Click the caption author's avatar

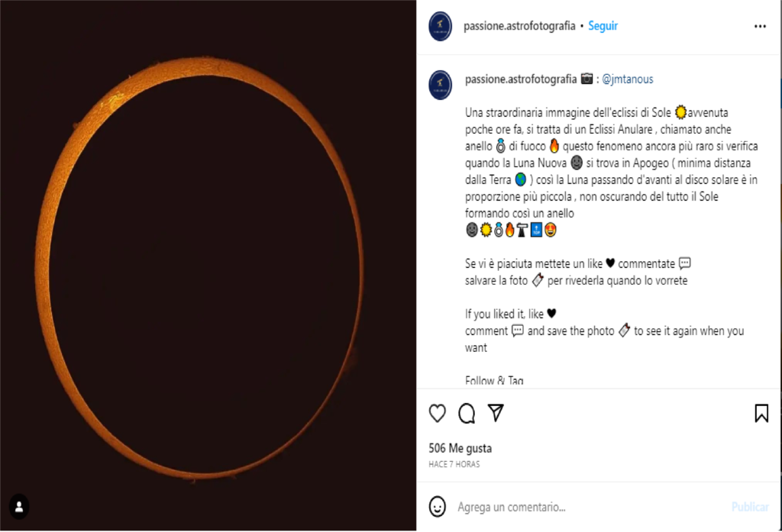[x=441, y=84]
